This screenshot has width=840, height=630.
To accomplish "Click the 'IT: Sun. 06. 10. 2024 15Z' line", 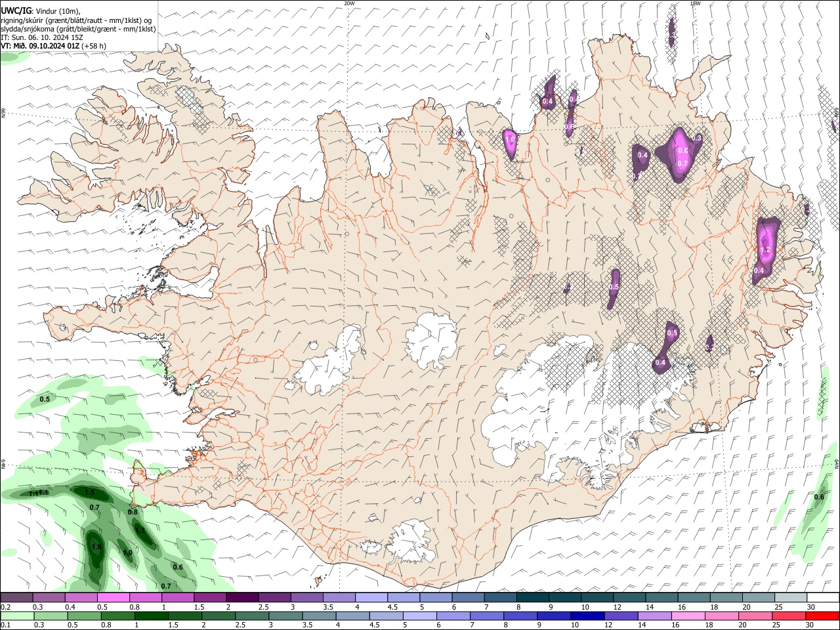I will 42,37.
